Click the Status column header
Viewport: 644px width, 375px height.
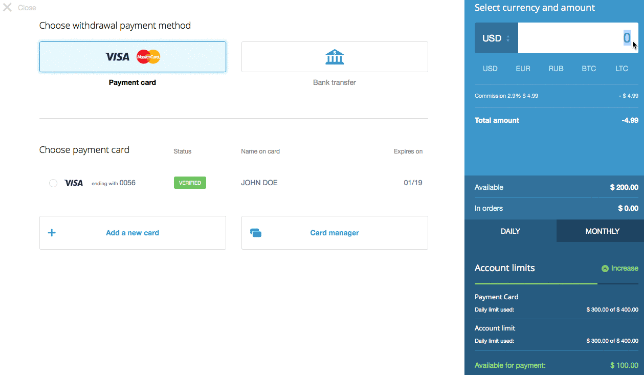click(182, 152)
